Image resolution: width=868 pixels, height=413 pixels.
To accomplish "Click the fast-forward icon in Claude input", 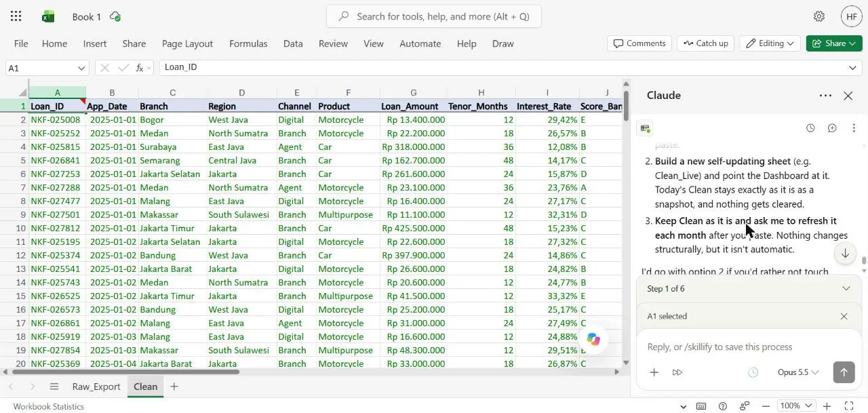I will [x=677, y=372].
